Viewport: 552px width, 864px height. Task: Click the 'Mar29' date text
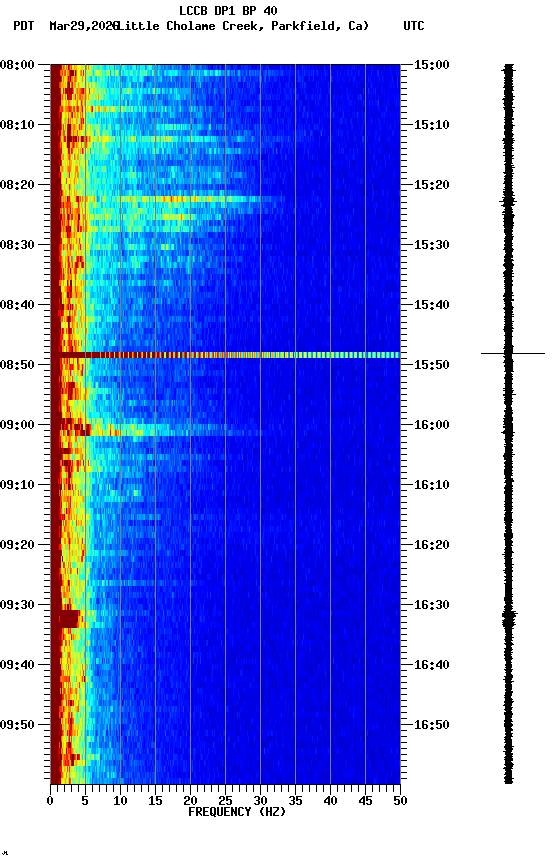click(66, 26)
